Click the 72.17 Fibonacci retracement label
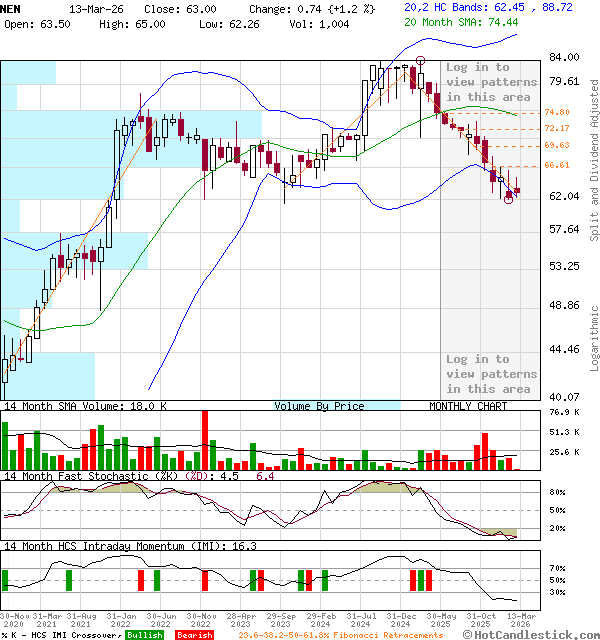Viewport: 600px width, 640px height. [557, 129]
